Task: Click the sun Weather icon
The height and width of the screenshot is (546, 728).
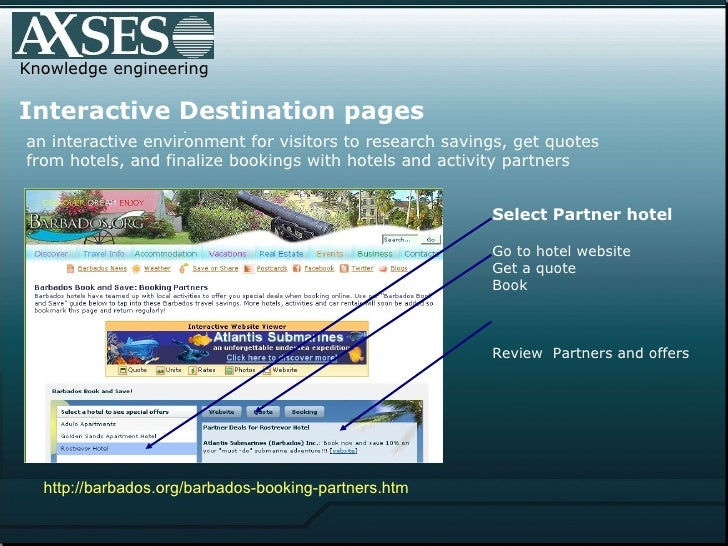Action: click(x=136, y=268)
